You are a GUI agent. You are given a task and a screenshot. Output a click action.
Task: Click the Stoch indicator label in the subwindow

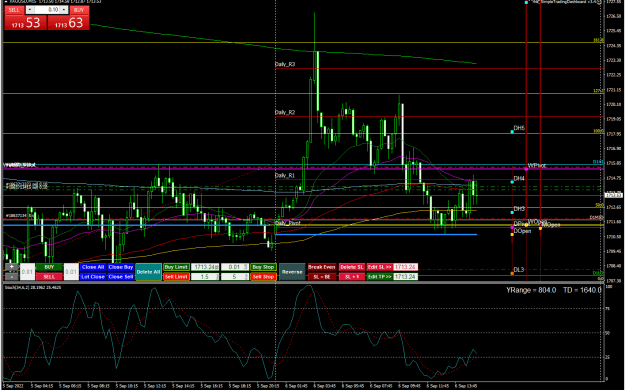click(x=33, y=287)
